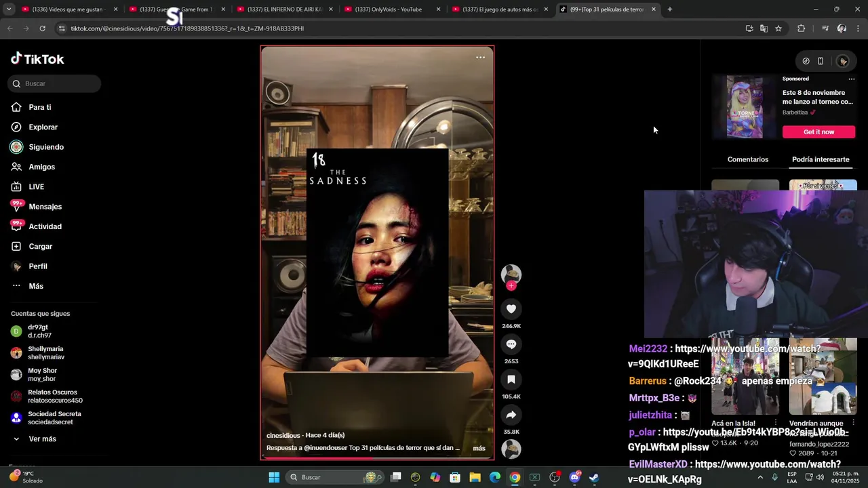Like the video with the heart icon
Screen dimensions: 868x488
(511, 309)
